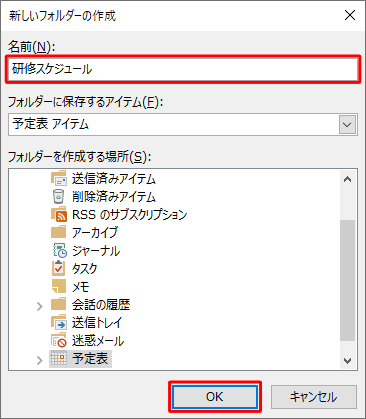Select the タスク folder label
The image size is (366, 419).
(85, 268)
